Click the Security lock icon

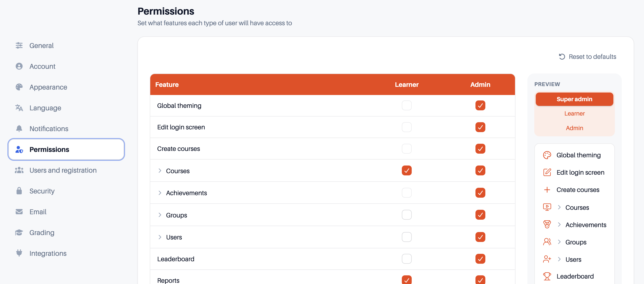pyautogui.click(x=19, y=191)
